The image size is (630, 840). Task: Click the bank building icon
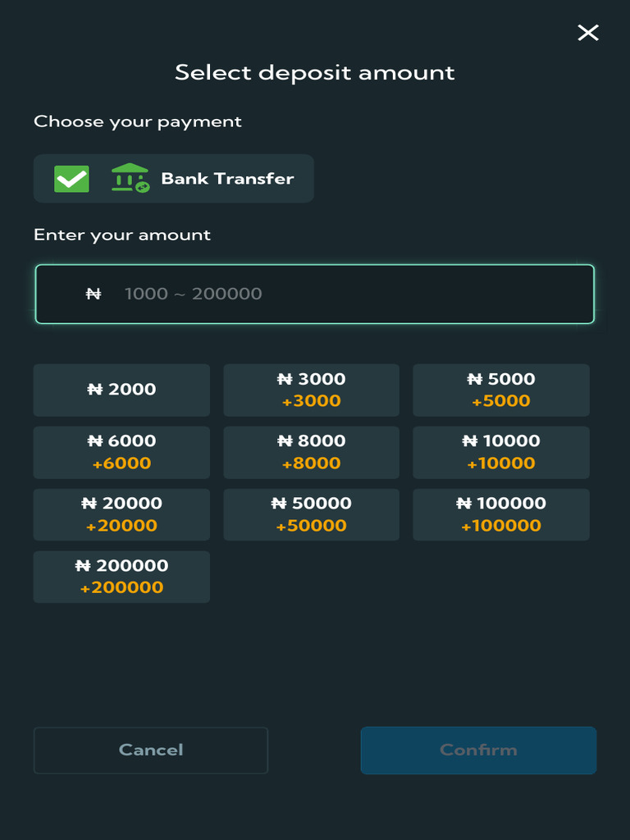[x=130, y=179]
